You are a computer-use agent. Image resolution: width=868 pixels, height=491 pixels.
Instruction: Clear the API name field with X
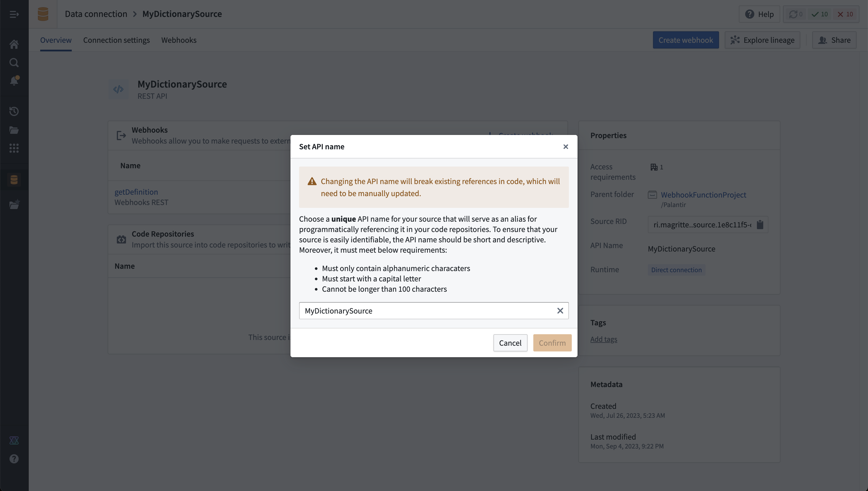point(560,311)
